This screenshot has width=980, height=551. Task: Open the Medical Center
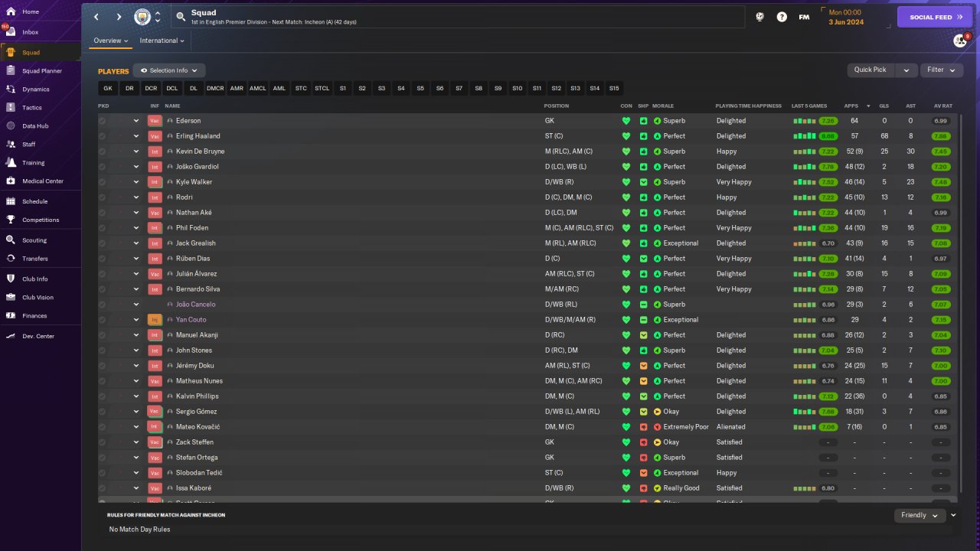pyautogui.click(x=43, y=181)
